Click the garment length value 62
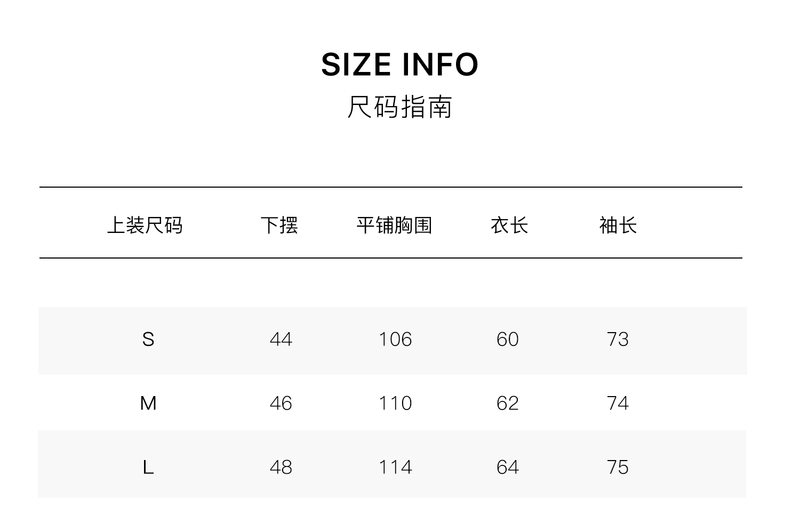The image size is (800, 532). click(x=507, y=404)
